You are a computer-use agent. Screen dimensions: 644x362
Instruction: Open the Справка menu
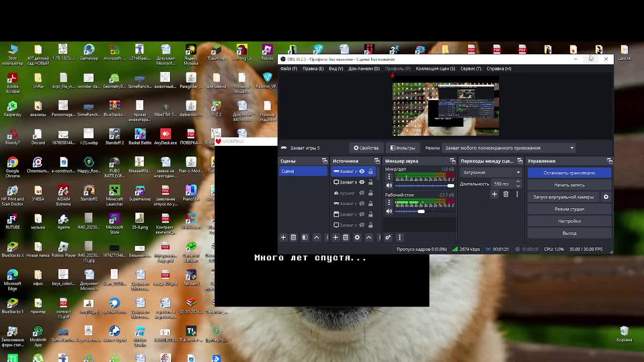pos(499,68)
